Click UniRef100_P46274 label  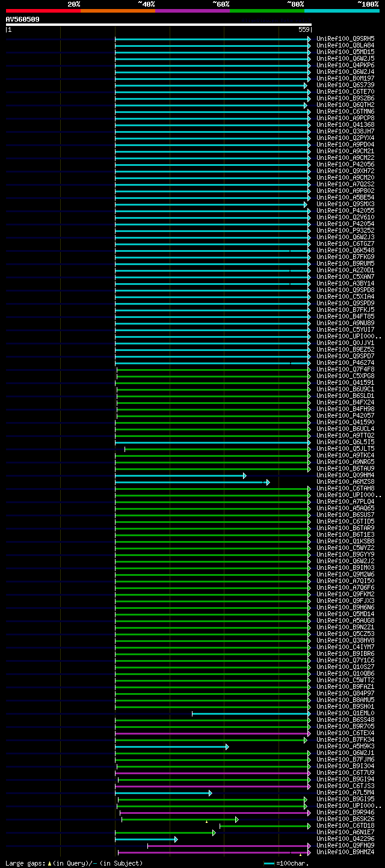pyautogui.click(x=345, y=362)
